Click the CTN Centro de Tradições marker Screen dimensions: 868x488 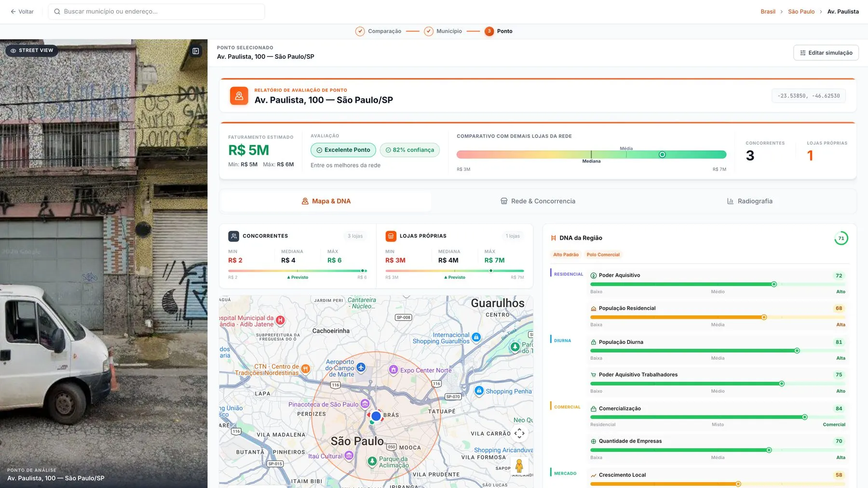[x=305, y=369]
